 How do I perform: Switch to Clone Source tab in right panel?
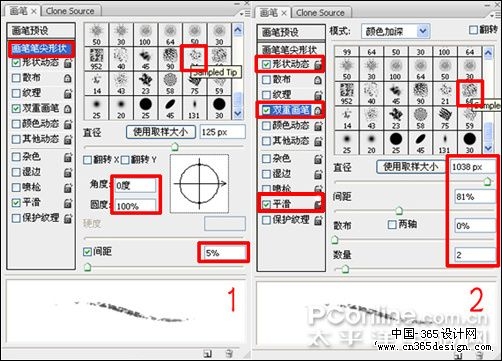pyautogui.click(x=320, y=13)
